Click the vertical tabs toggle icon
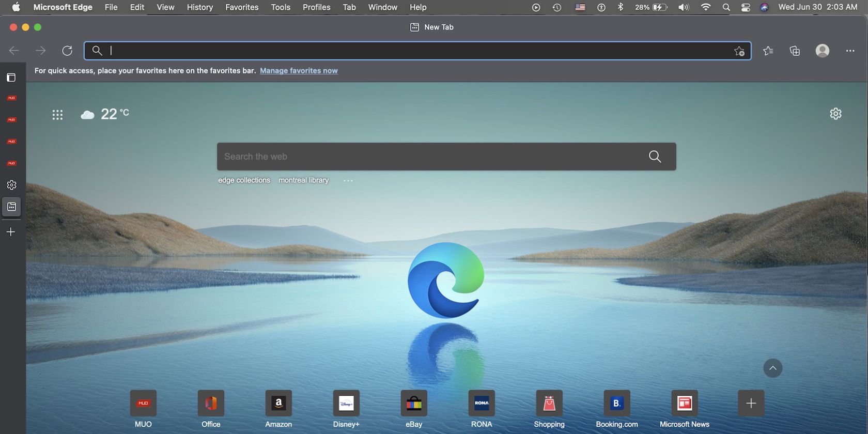868x434 pixels. [11, 78]
